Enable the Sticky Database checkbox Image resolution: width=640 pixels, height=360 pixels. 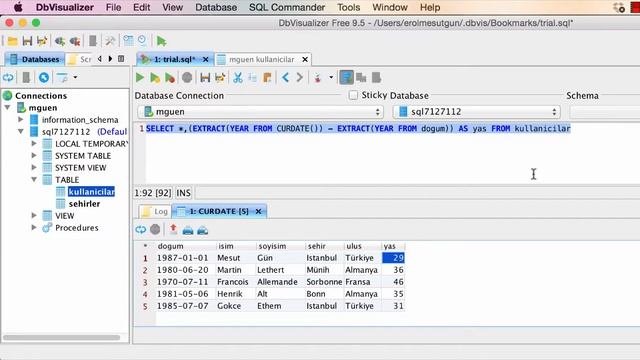(353, 95)
